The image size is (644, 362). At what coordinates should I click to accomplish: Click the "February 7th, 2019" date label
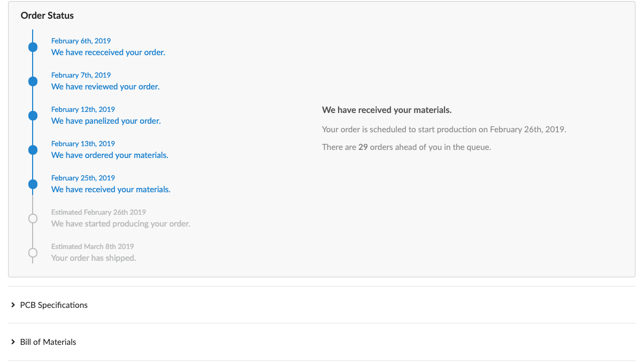[x=81, y=75]
